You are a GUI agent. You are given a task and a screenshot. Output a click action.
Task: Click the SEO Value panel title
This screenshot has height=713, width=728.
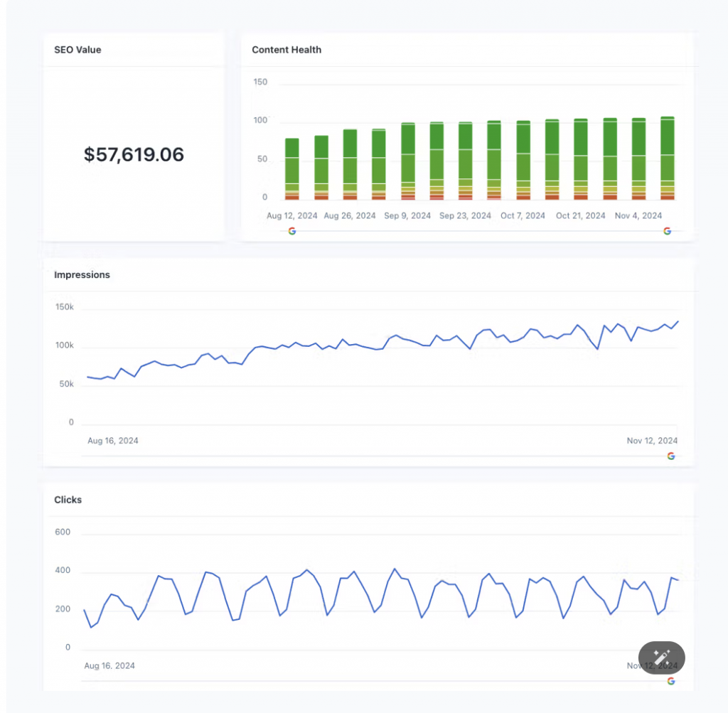77,50
